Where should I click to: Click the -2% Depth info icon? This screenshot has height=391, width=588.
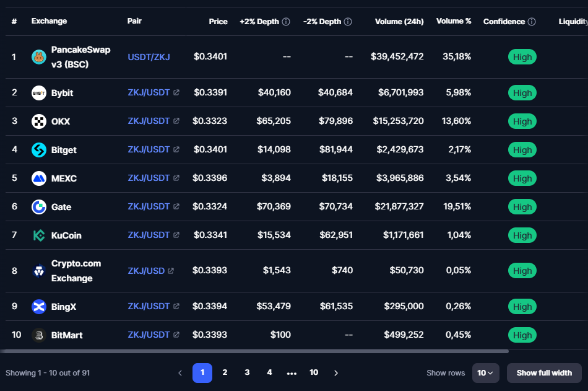[x=348, y=22]
